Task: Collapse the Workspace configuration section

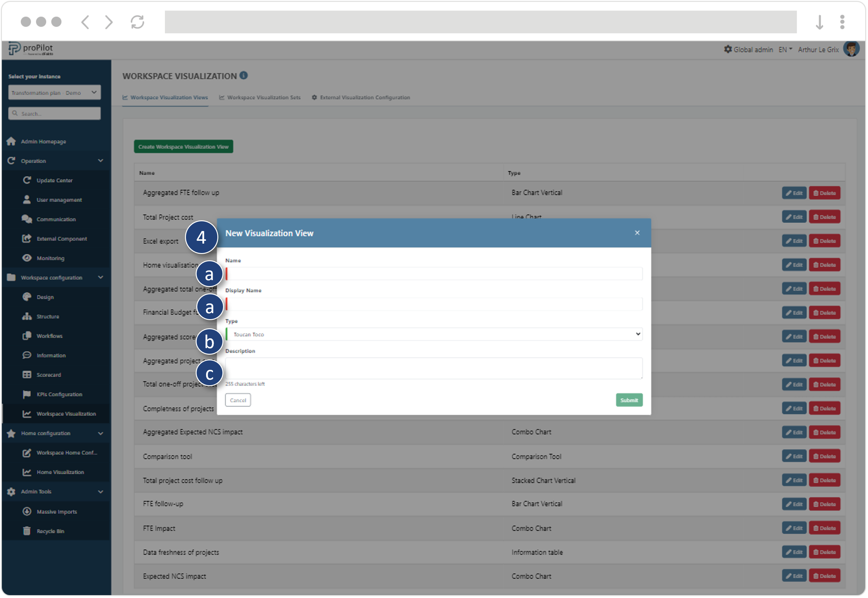Action: tap(100, 278)
